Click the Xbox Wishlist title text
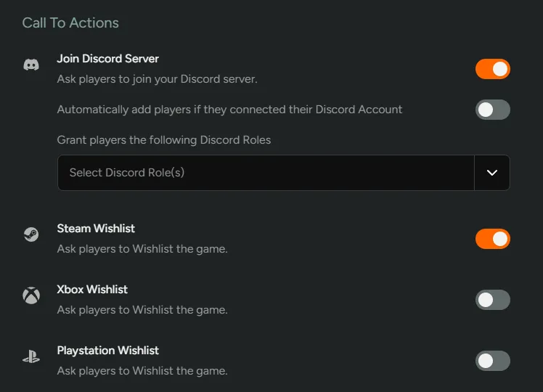 click(x=92, y=289)
